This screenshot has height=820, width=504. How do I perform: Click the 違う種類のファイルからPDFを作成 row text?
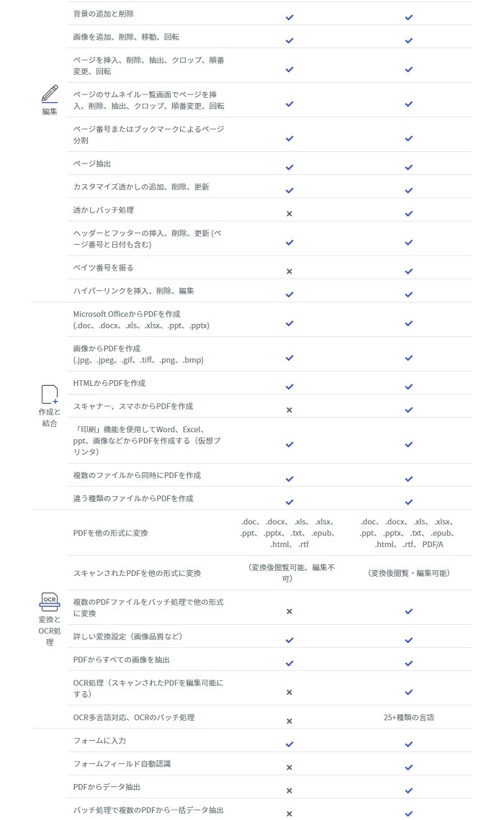click(133, 498)
